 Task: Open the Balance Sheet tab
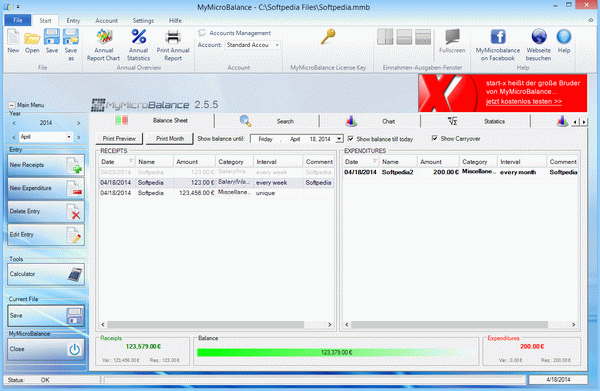tap(152, 121)
